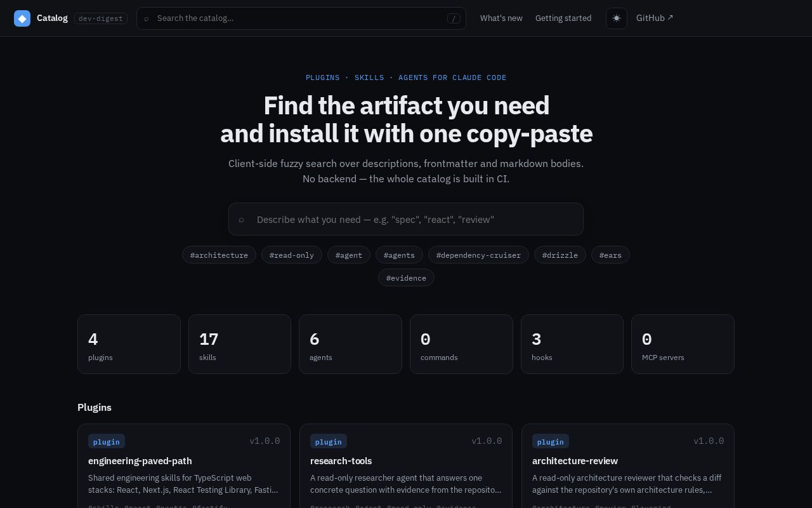Click the research-tools description text
The width and height of the screenshot is (812, 508).
(405, 484)
